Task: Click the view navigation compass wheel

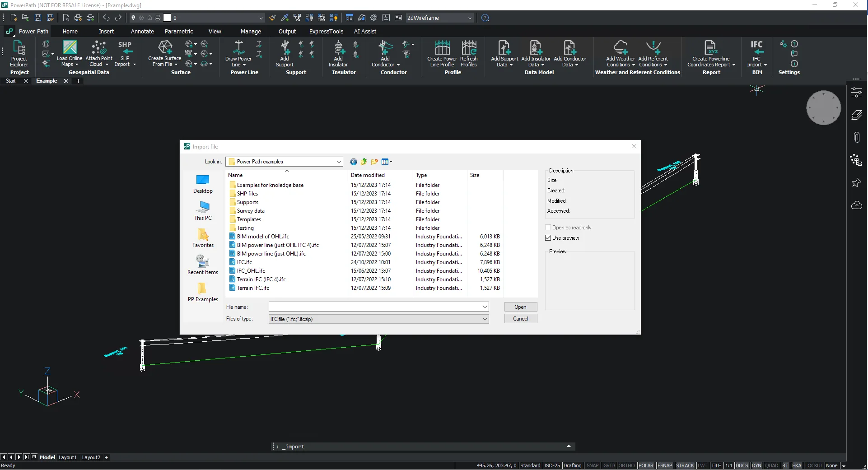Action: pyautogui.click(x=823, y=108)
